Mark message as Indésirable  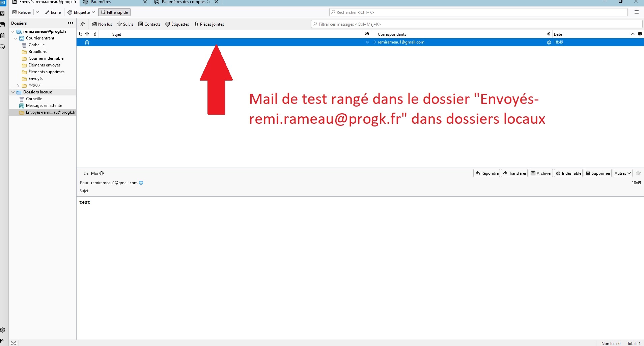click(569, 173)
